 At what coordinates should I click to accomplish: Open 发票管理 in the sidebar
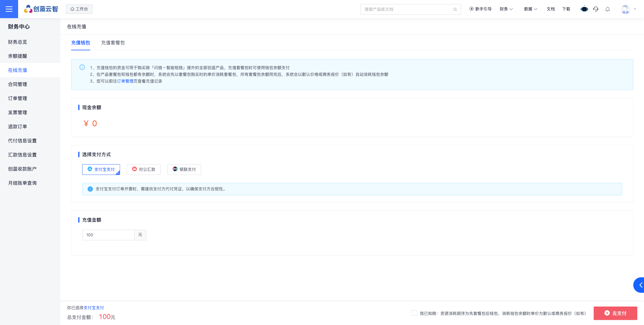[17, 112]
